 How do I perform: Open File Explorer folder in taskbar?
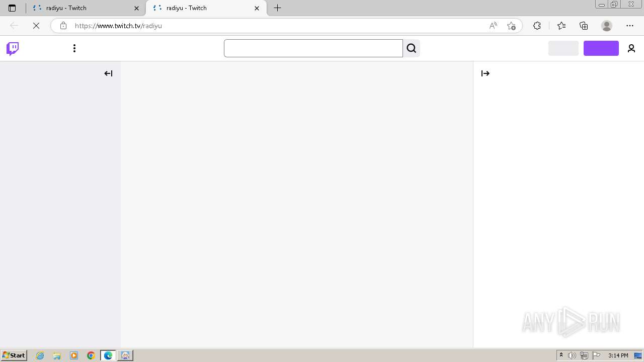[x=57, y=355]
